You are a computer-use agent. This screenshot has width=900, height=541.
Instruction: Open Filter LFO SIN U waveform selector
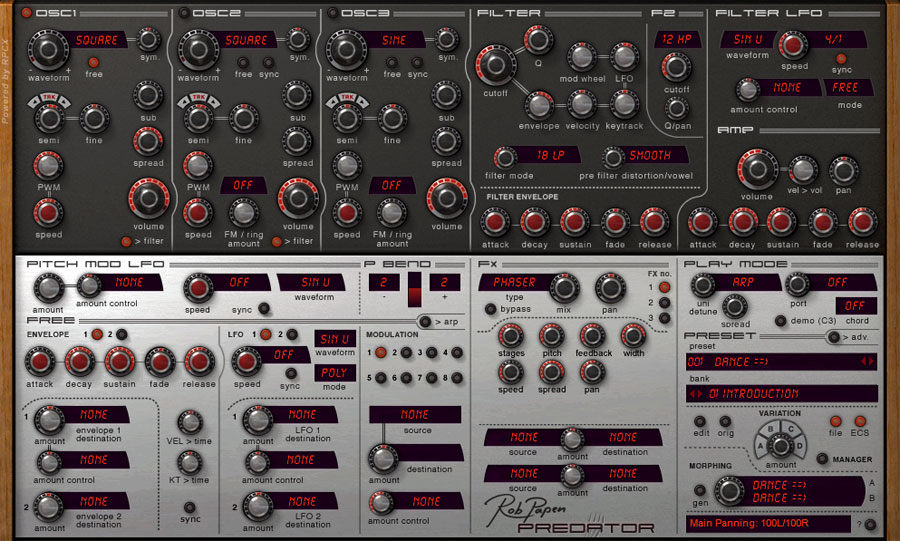click(x=748, y=39)
